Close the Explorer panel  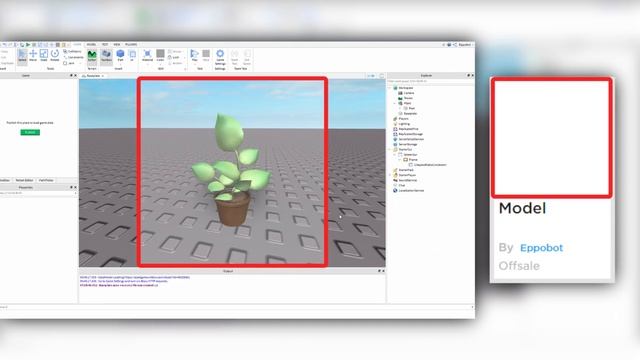click(473, 76)
